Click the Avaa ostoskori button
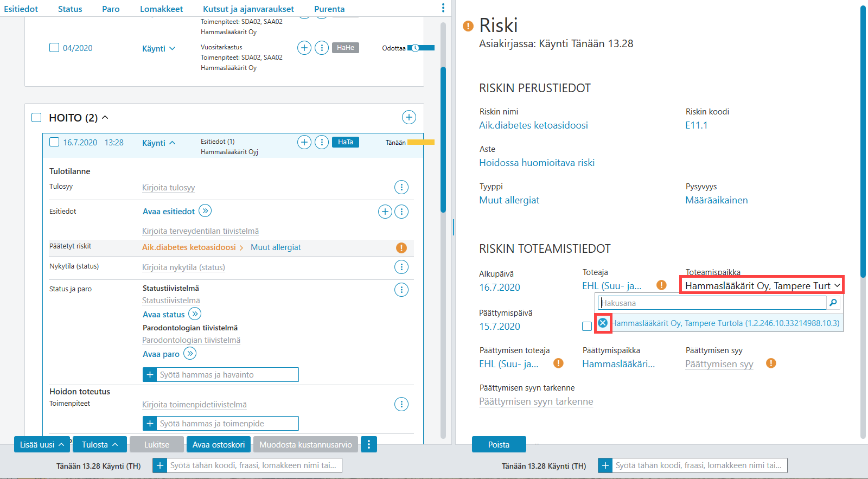868x479 pixels. (219, 444)
